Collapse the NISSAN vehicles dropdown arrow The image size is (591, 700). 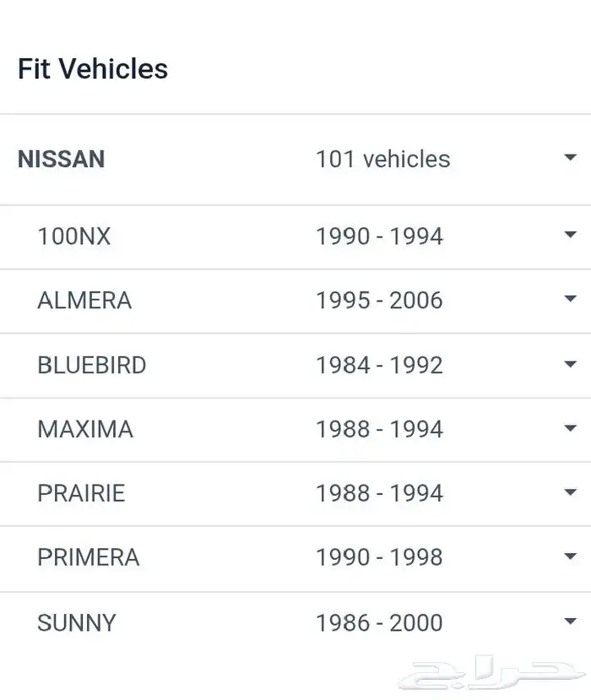570,158
